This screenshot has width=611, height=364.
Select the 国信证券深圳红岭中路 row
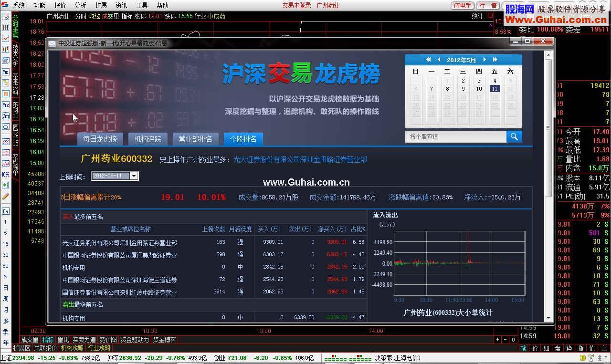(213, 292)
